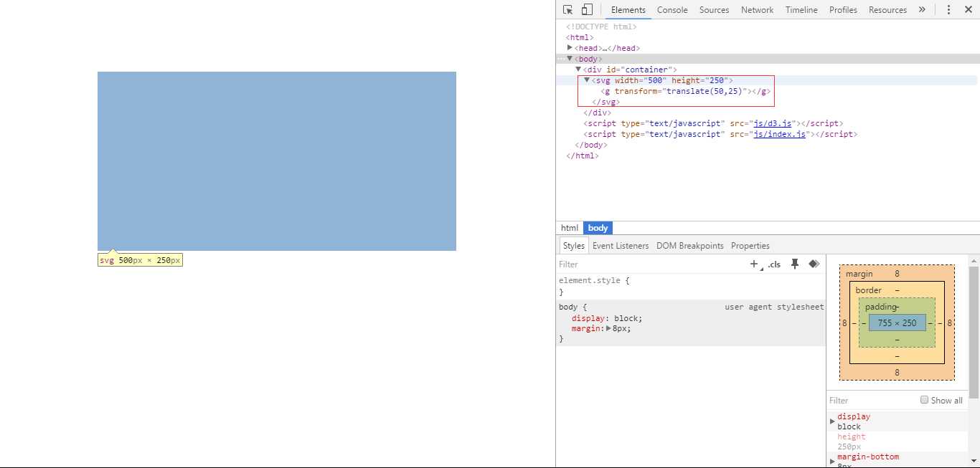Expand the computed margin-bottom property
The width and height of the screenshot is (980, 468).
click(833, 461)
